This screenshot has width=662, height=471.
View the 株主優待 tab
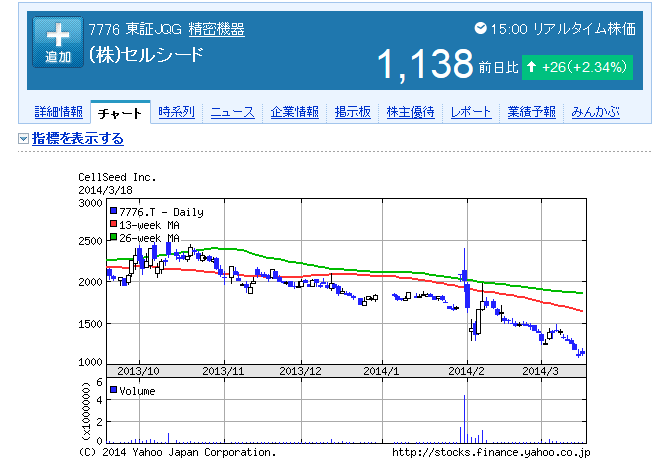click(410, 112)
